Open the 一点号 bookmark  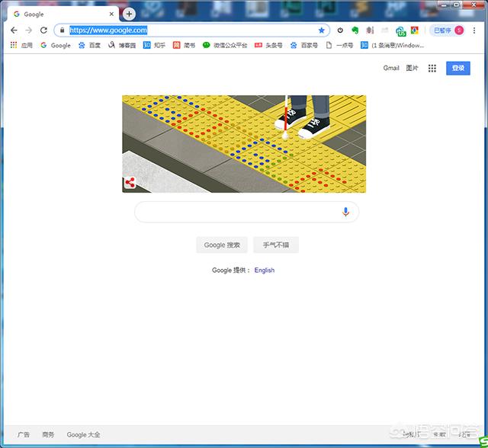coord(339,45)
